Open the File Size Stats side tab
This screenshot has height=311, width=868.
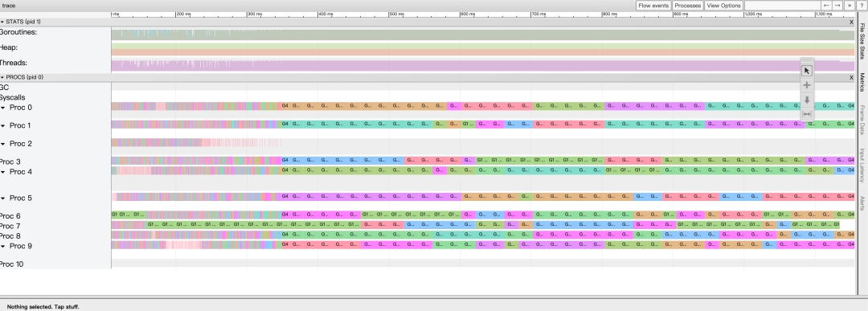[862, 41]
